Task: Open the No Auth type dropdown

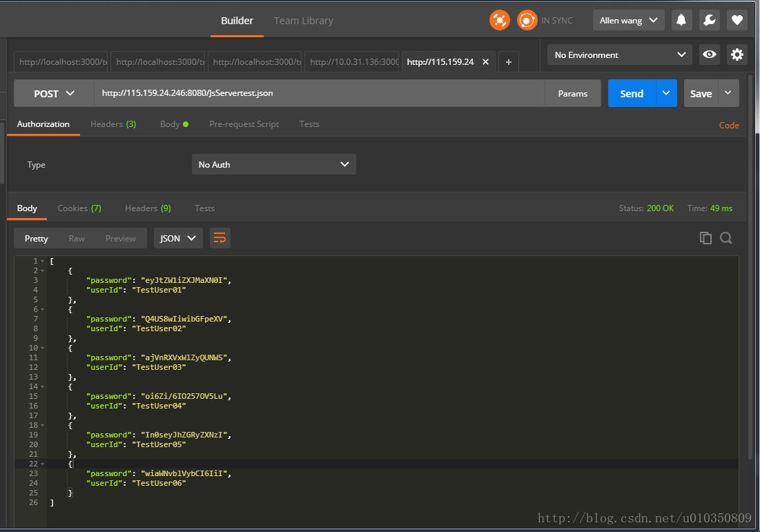Action: (274, 164)
